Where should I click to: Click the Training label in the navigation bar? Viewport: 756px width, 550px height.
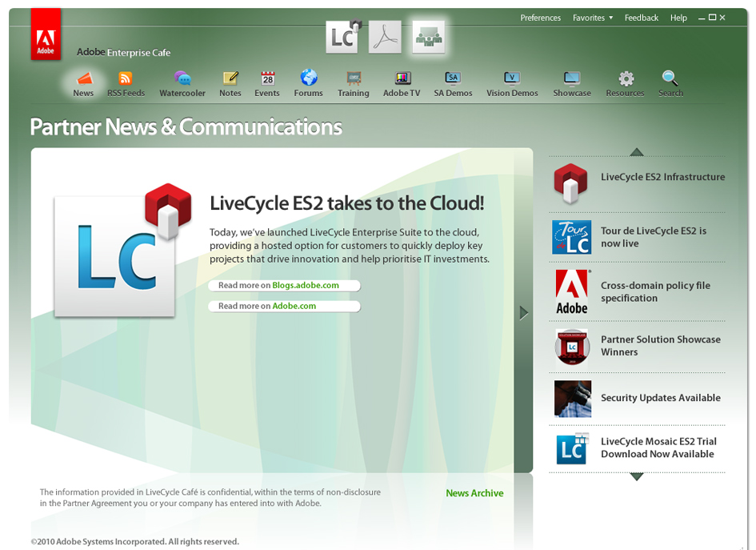[x=354, y=93]
